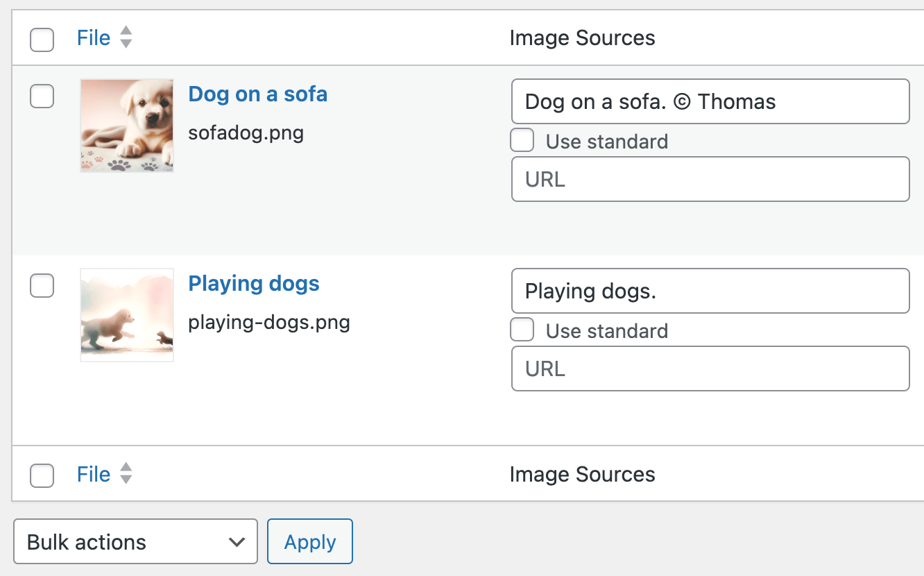The image size is (924, 576).
Task: Click the Dog on a sofa source field
Action: point(710,102)
